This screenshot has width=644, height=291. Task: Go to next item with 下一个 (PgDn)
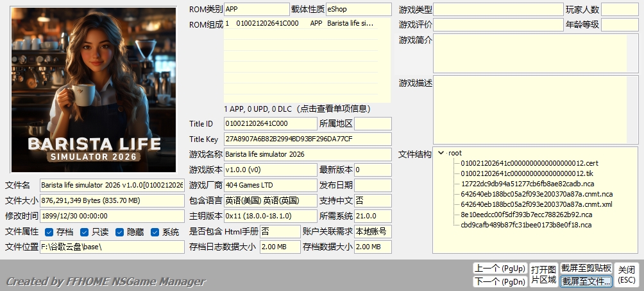coord(499,281)
